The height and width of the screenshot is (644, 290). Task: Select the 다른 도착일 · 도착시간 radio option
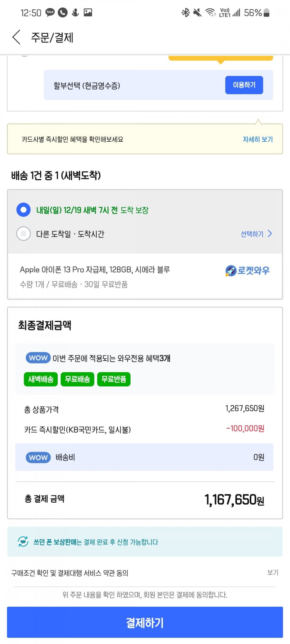click(24, 233)
